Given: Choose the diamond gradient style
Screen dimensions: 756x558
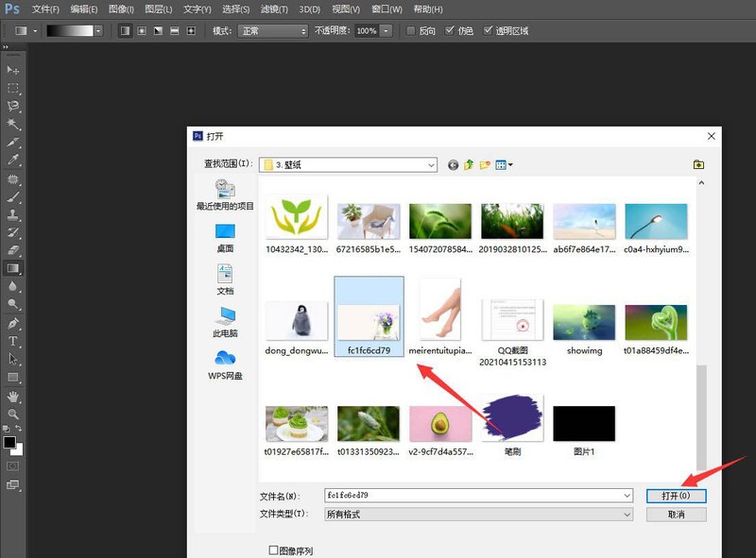Looking at the screenshot, I should point(191,31).
